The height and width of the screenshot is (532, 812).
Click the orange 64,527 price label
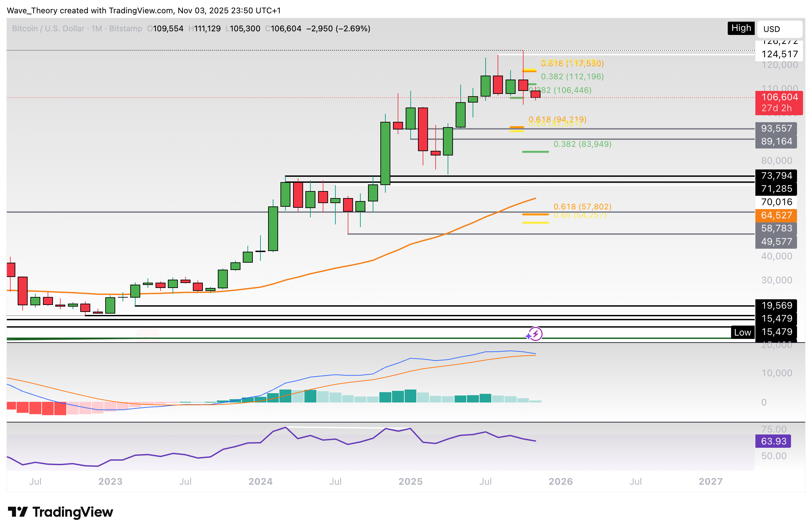pyautogui.click(x=776, y=215)
